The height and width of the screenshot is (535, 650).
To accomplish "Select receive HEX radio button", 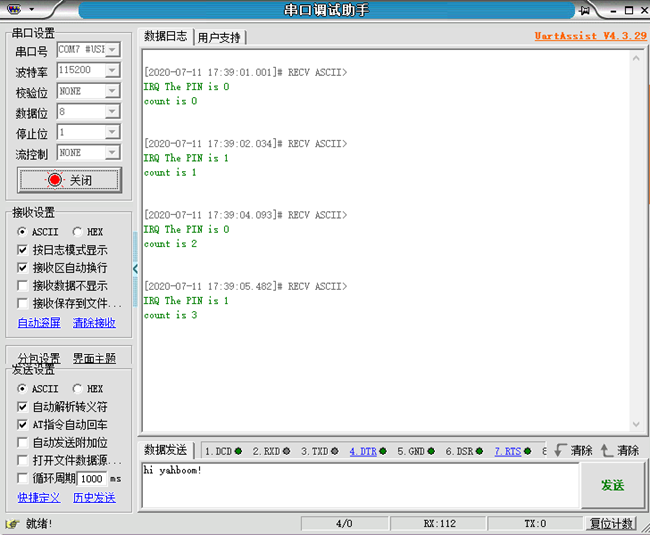I will click(x=77, y=232).
